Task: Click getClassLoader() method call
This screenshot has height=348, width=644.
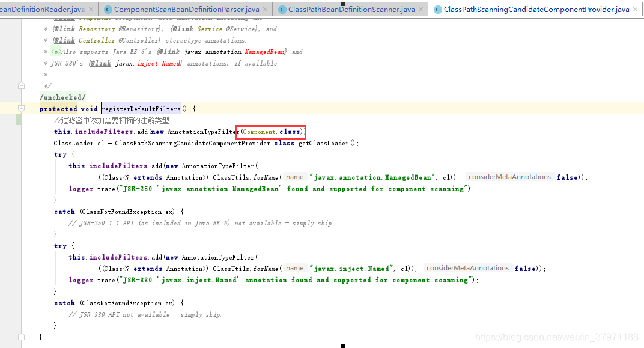Action: pos(329,144)
